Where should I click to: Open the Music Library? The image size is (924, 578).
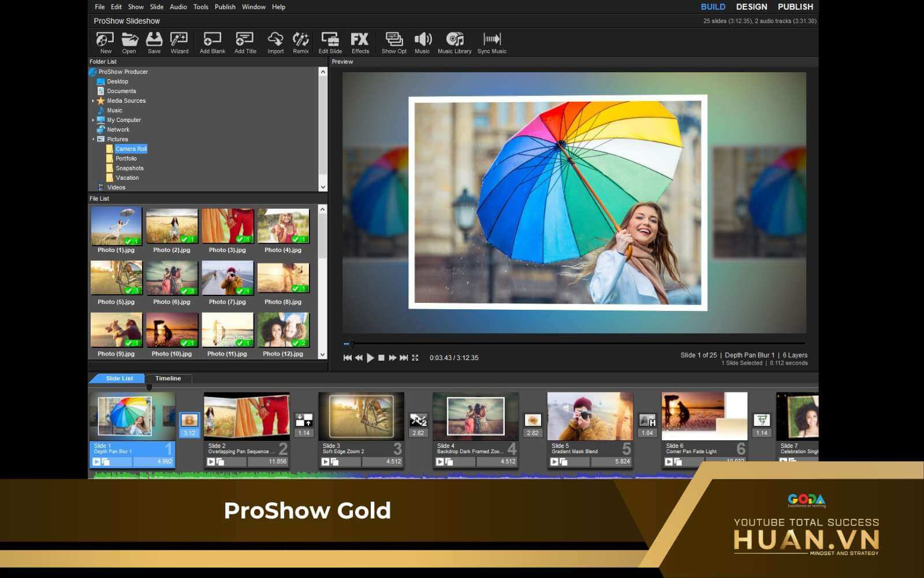tap(454, 42)
